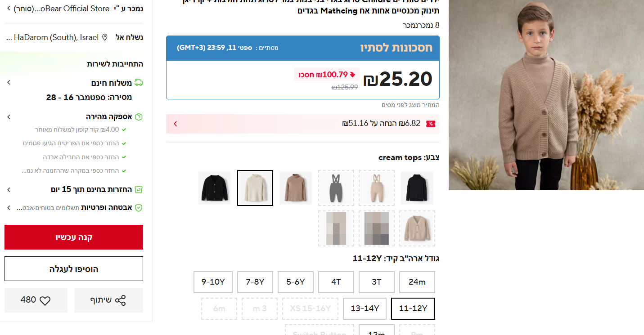Image resolution: width=644 pixels, height=335 pixels.
Task: Open the main product photo of boy
Action: 546,95
